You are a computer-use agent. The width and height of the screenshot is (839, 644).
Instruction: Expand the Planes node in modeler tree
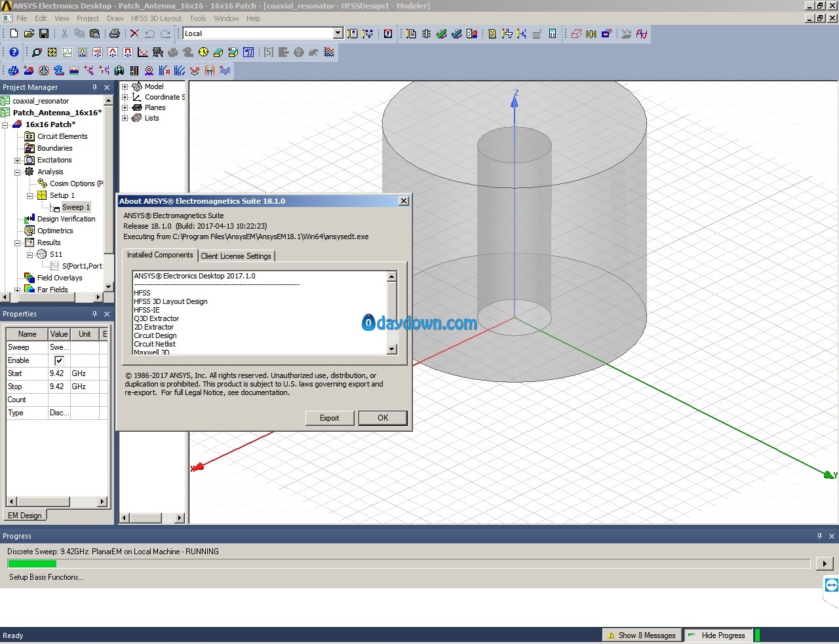click(125, 107)
